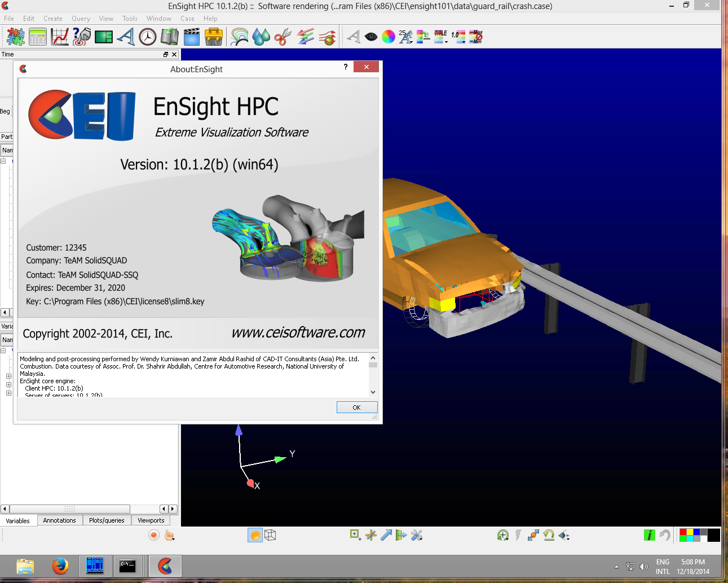The height and width of the screenshot is (583, 728).
Task: Open the Parts puzzle-piece feature icon
Action: 15,37
